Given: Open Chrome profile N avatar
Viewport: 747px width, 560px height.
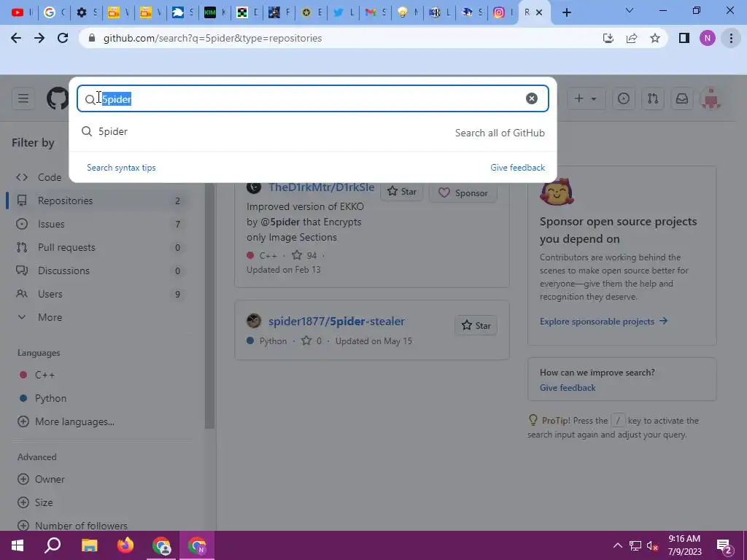Looking at the screenshot, I should pos(708,38).
